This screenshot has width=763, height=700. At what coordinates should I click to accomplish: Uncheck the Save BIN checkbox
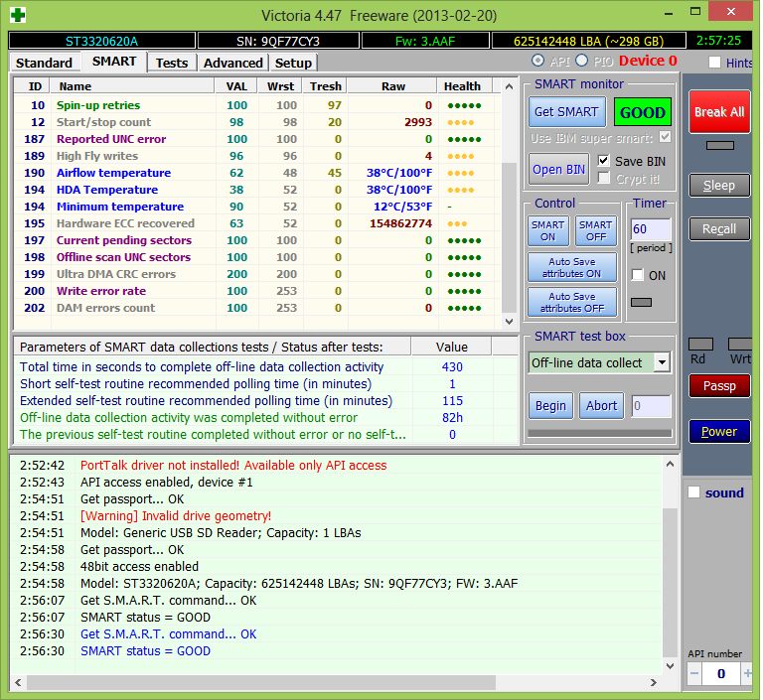(x=603, y=161)
